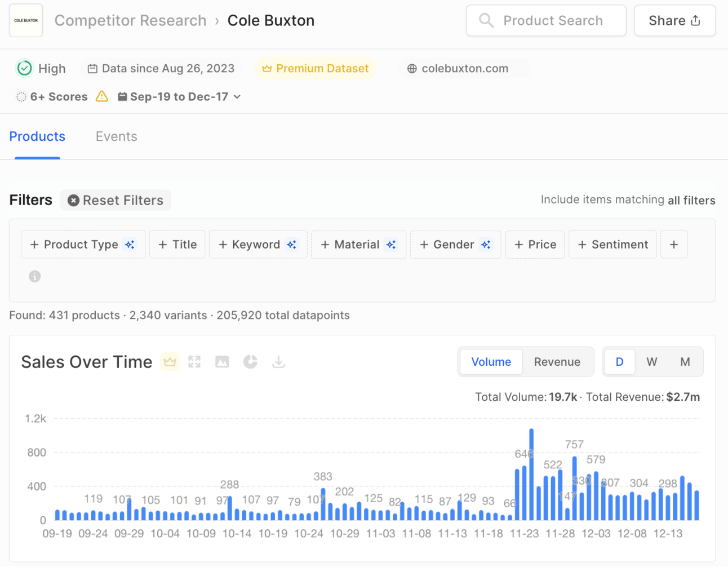Click the bar labeled 757
Image resolution: width=728 pixels, height=567 pixels.
click(575, 488)
